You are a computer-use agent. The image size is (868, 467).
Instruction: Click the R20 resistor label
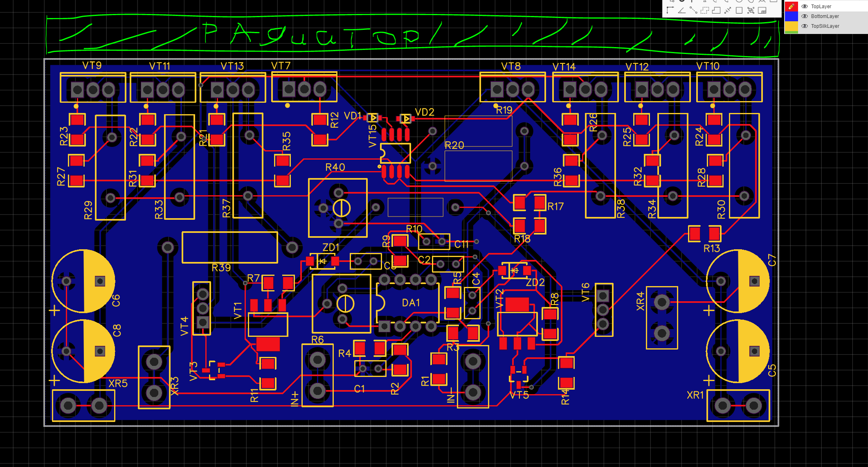tap(454, 145)
